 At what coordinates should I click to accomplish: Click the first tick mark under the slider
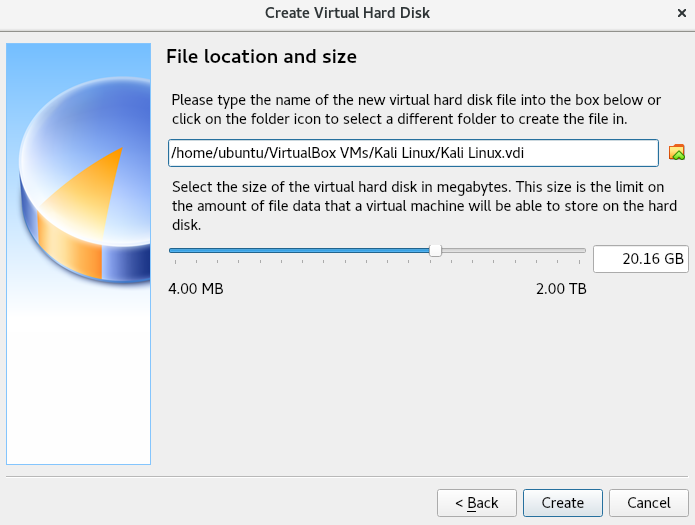tap(176, 262)
